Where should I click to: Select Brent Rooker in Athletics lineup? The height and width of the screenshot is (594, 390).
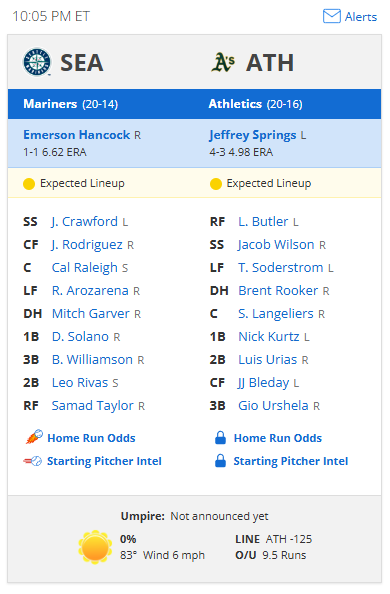278,291
